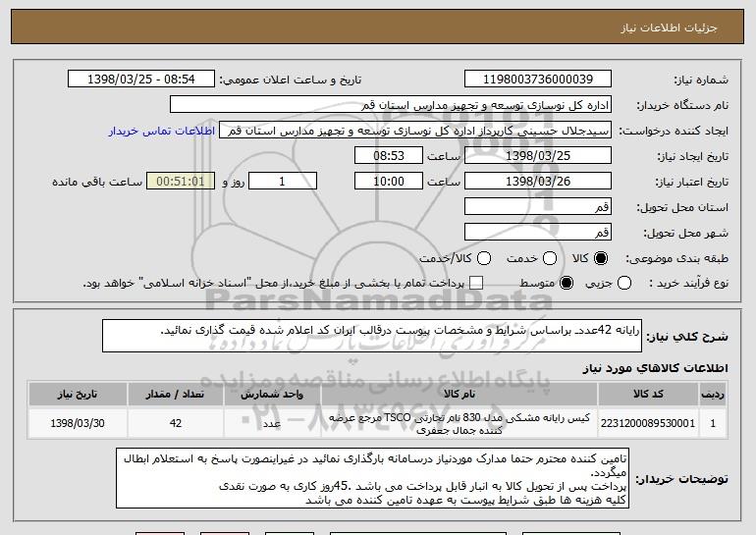
Task: Click the ساعت باقی مانده label
Action: point(97,182)
